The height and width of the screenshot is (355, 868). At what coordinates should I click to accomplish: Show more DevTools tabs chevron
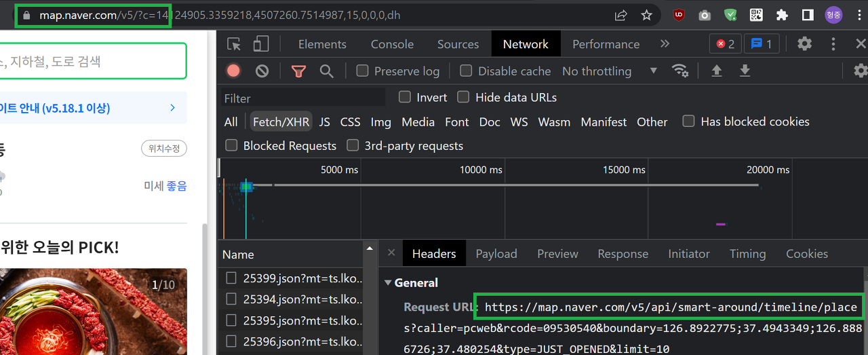click(x=665, y=44)
